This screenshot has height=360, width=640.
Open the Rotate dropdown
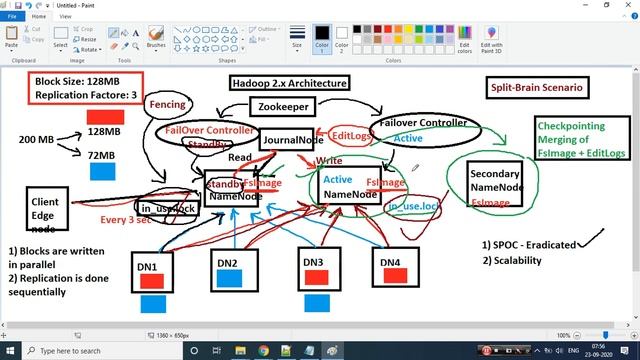(88, 50)
